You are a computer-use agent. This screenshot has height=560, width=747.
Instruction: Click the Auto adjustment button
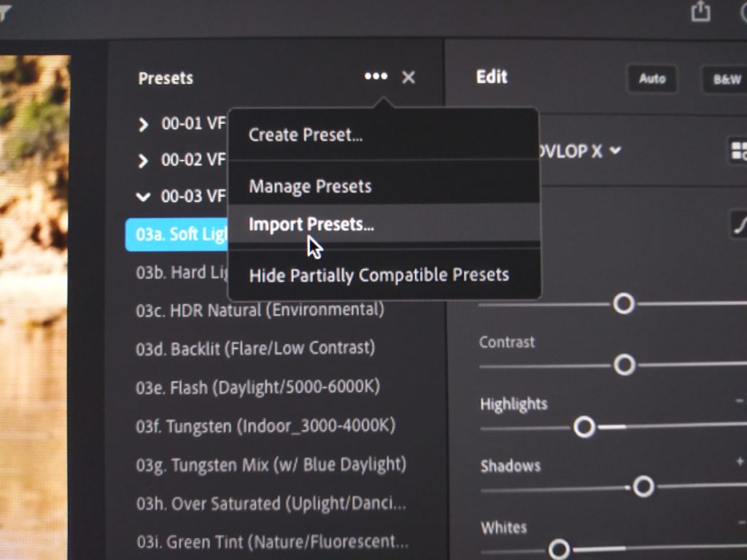coord(652,80)
